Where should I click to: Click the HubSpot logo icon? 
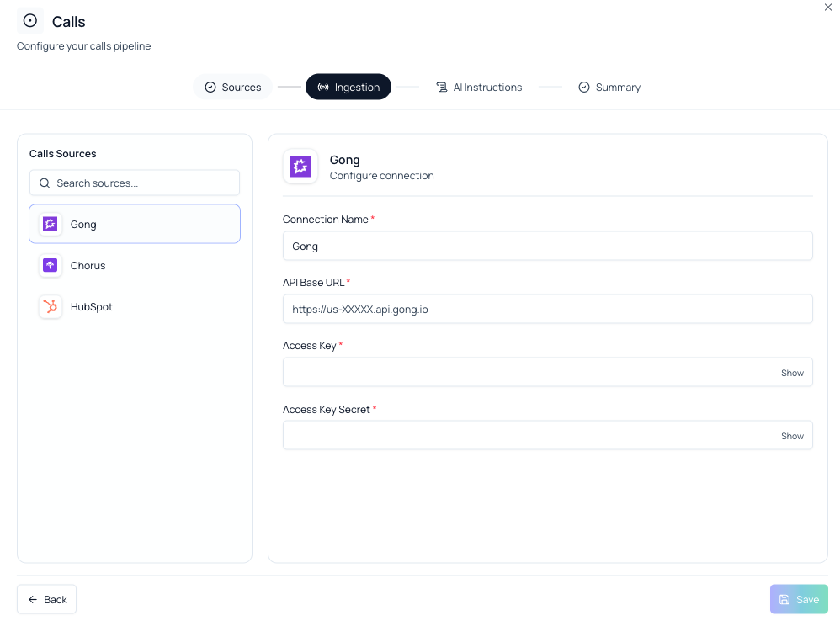(51, 306)
